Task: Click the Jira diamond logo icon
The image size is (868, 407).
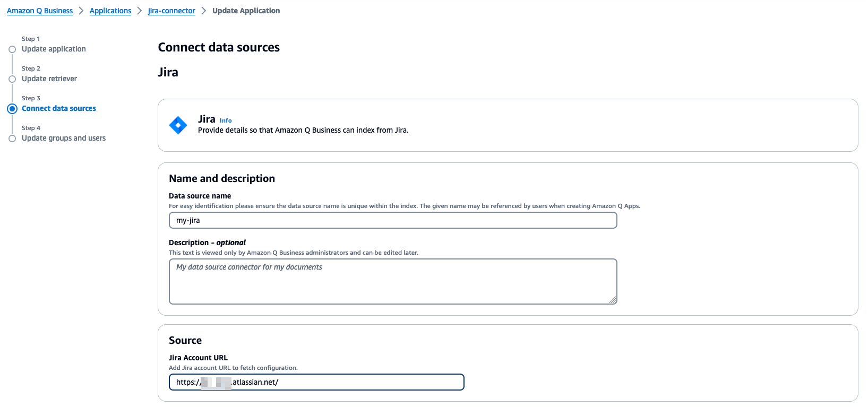Action: point(178,125)
